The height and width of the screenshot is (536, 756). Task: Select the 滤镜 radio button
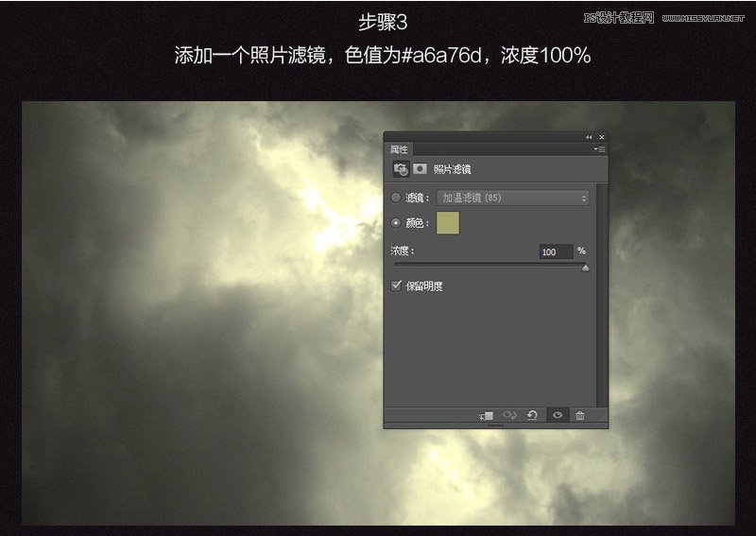click(x=396, y=198)
